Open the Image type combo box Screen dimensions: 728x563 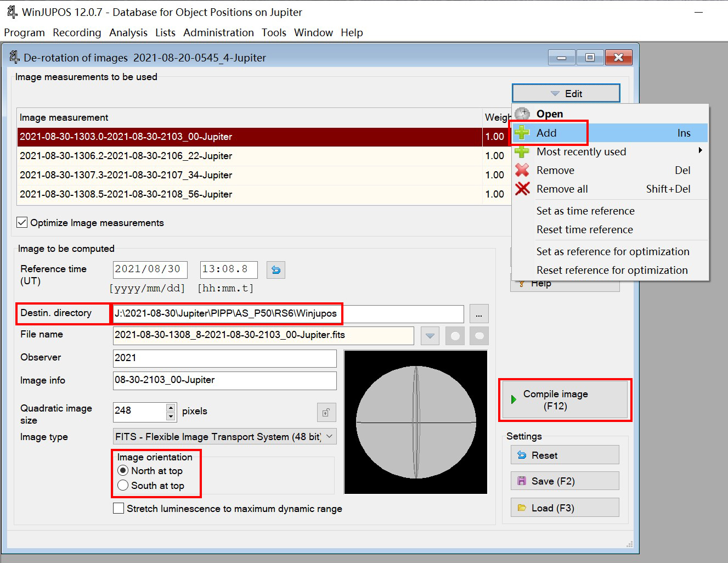click(225, 437)
